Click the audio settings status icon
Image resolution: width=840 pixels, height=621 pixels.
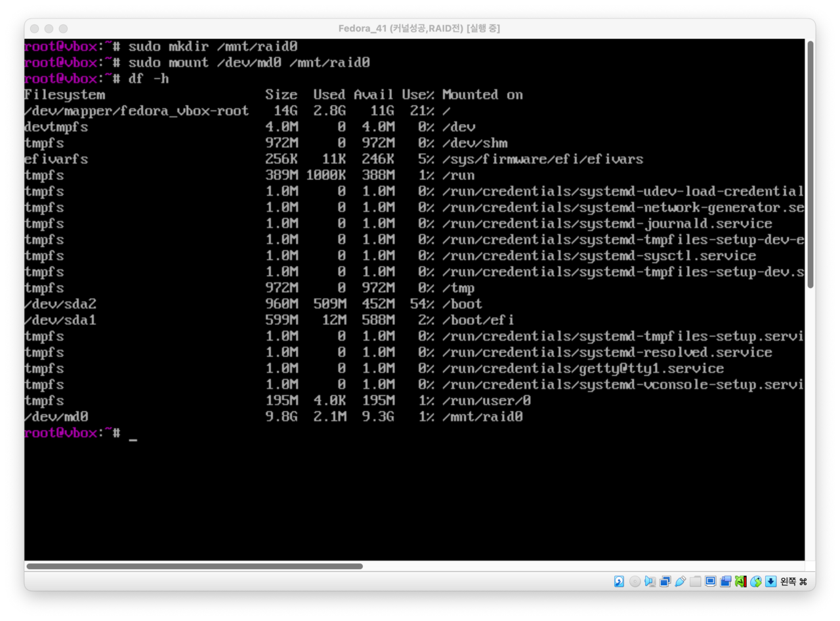pos(650,581)
